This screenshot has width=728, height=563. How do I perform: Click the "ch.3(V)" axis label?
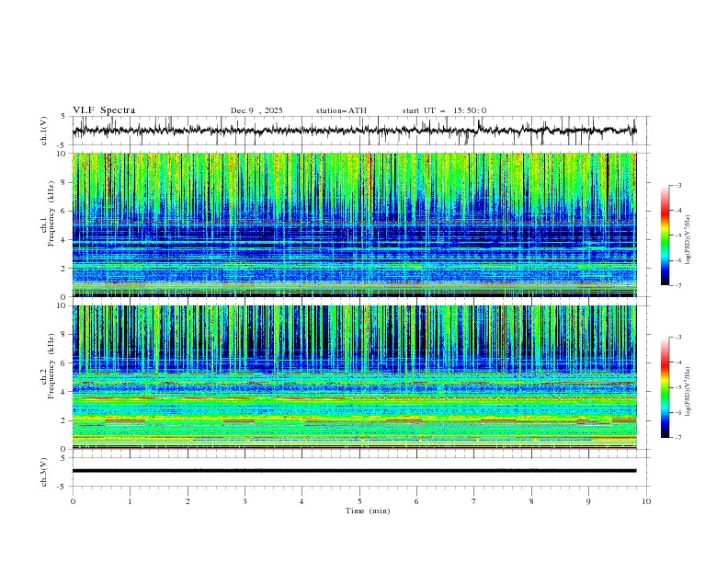[44, 472]
